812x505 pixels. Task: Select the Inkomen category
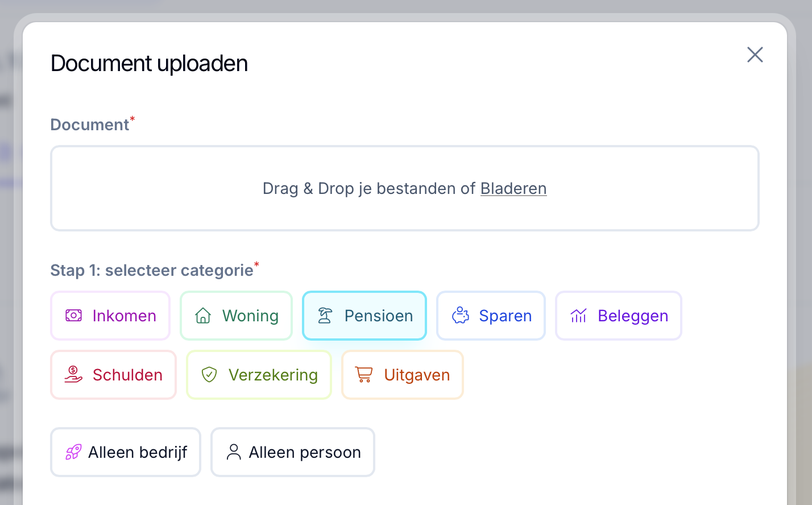pos(110,316)
